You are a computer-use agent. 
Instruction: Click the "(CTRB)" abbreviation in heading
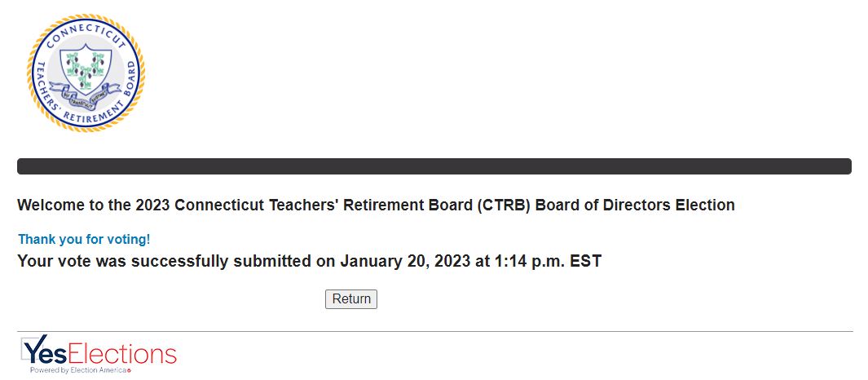click(x=504, y=205)
